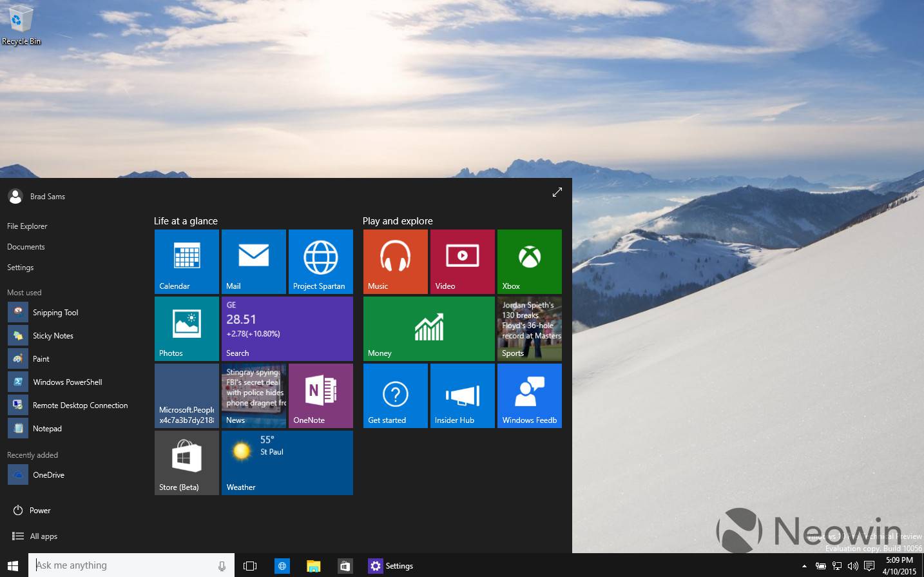Open the Music tile

pos(396,262)
